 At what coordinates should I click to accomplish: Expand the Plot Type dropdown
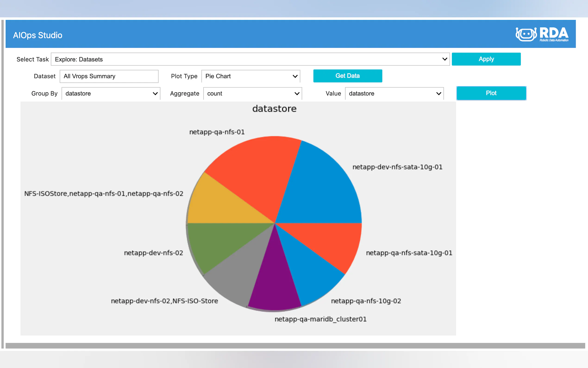pyautogui.click(x=251, y=76)
